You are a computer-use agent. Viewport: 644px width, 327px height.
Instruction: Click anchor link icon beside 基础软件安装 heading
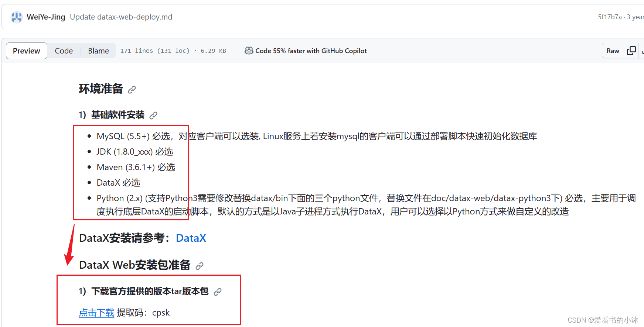point(153,116)
